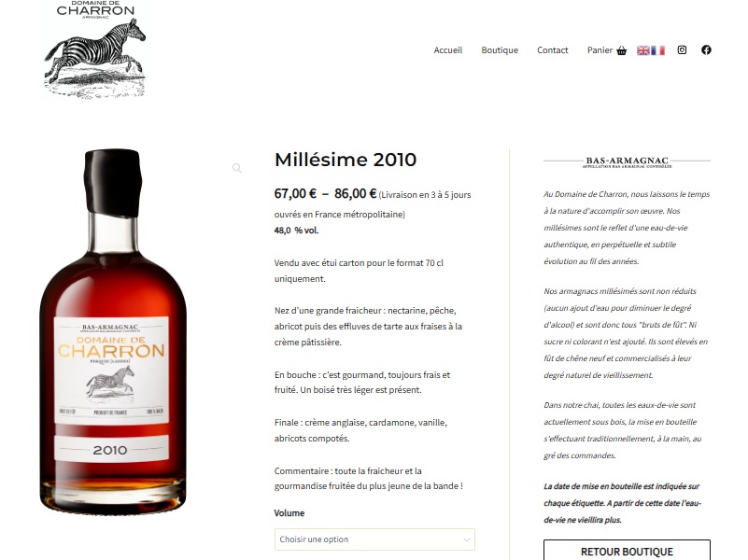Open the Boutique menu item
The width and height of the screenshot is (748, 560).
pyautogui.click(x=500, y=50)
